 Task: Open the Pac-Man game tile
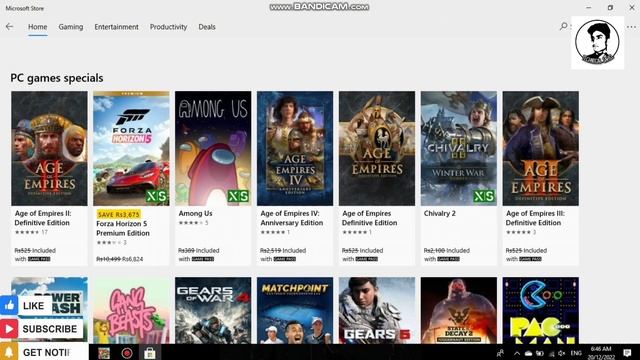[540, 310]
